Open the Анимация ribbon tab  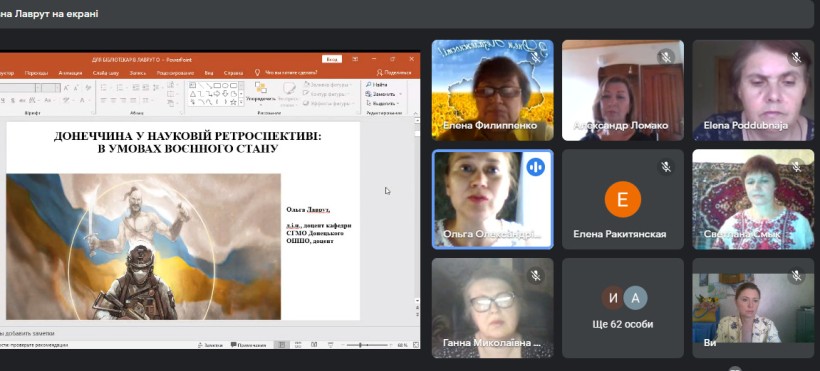(x=70, y=73)
